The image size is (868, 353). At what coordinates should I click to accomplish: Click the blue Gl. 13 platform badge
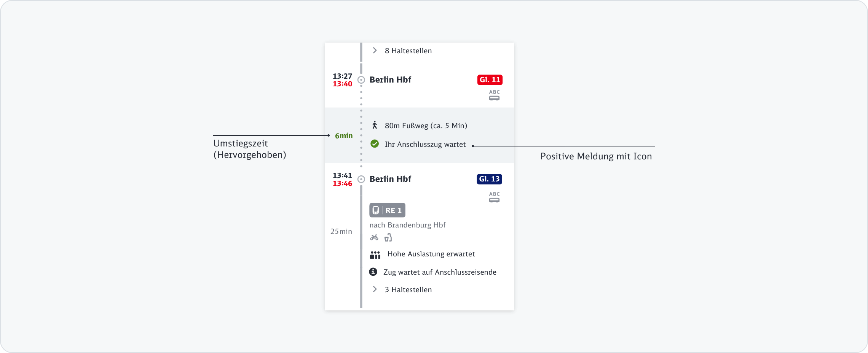489,179
